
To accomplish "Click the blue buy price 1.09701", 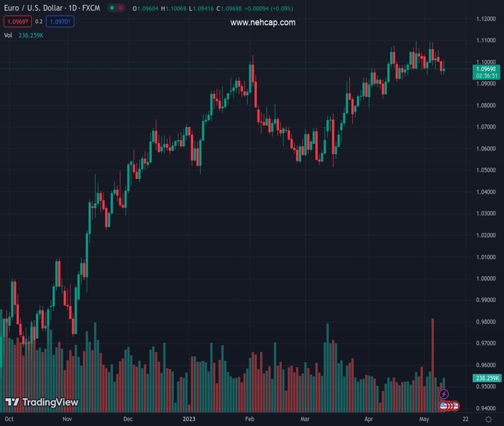I will coord(60,22).
